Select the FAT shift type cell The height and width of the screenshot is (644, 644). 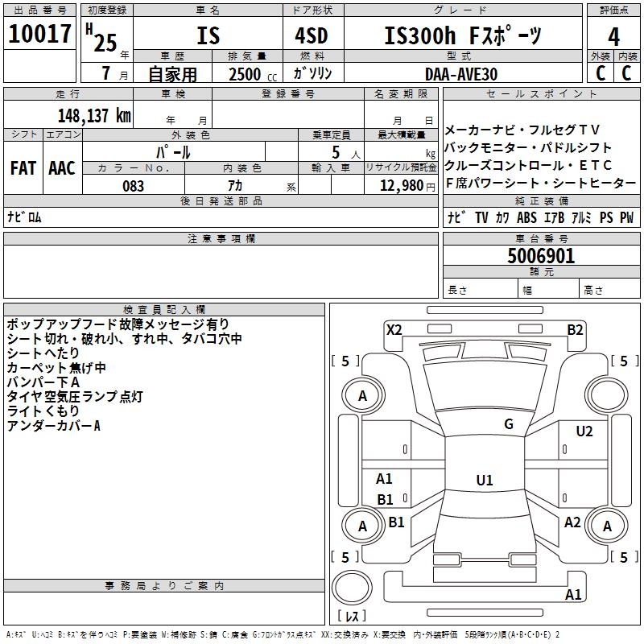coord(23,167)
